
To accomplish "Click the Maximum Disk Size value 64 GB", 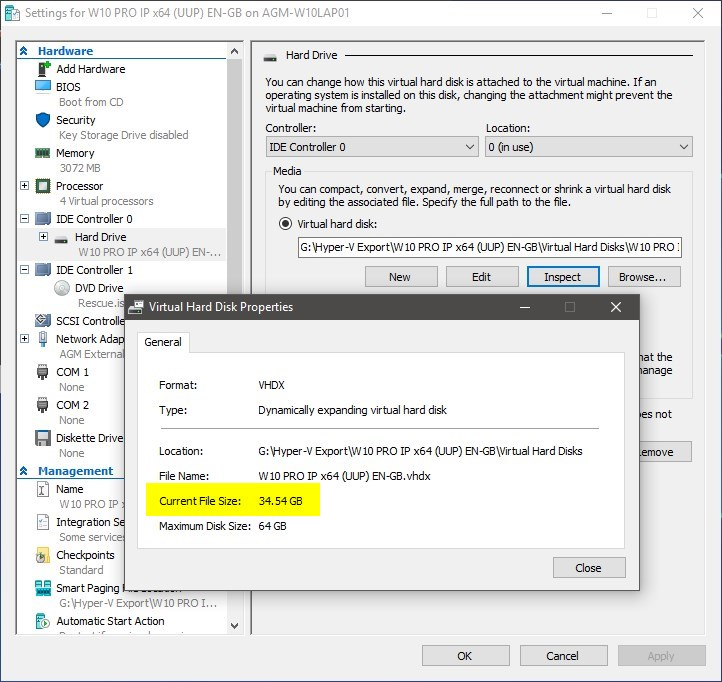I will 272,526.
